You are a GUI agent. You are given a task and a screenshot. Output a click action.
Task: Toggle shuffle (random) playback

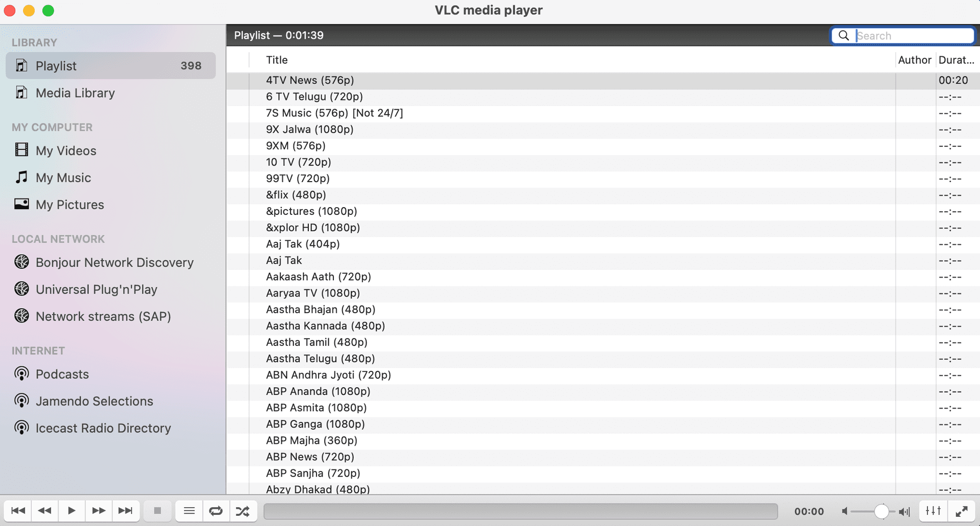243,511
